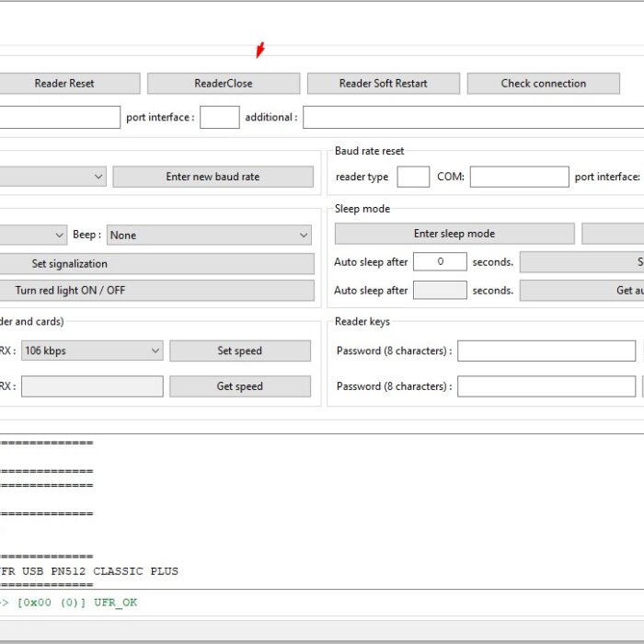The image size is (644, 644).
Task: Click Enter new baud rate button
Action: coord(213,177)
